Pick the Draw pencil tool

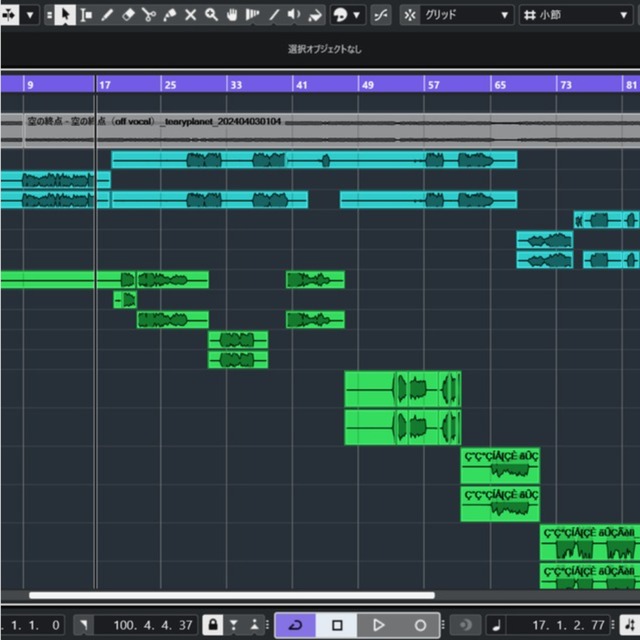pyautogui.click(x=107, y=15)
